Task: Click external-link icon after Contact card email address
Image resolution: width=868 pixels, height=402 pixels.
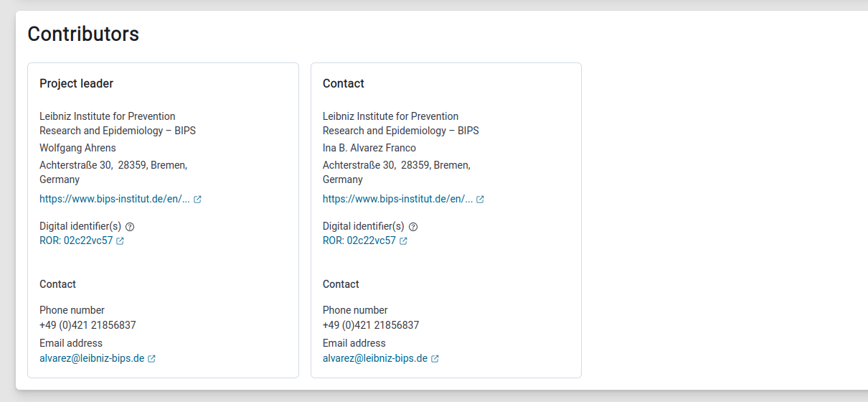Action: pos(435,359)
